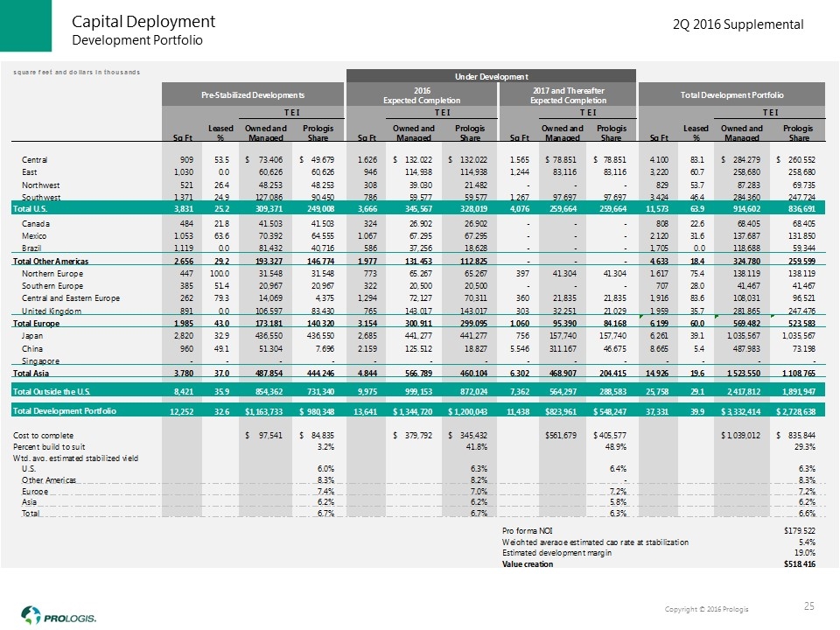Select the square feet and dollars note

point(76,71)
